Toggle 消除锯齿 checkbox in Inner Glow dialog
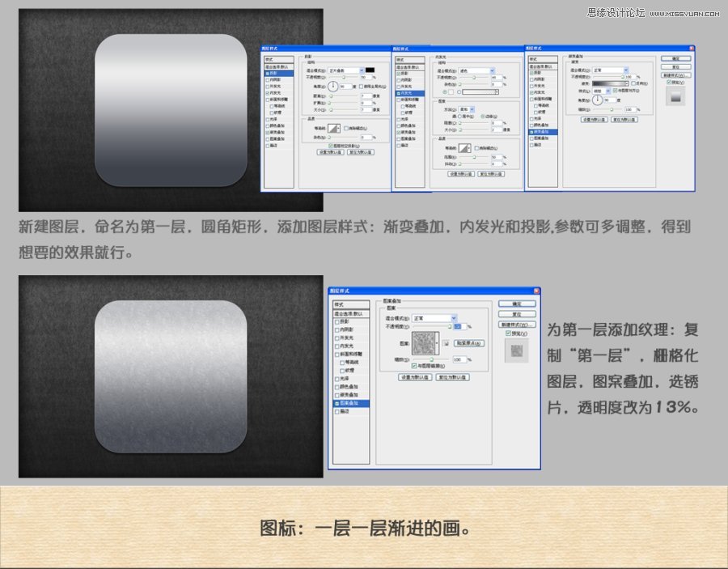 pos(476,148)
